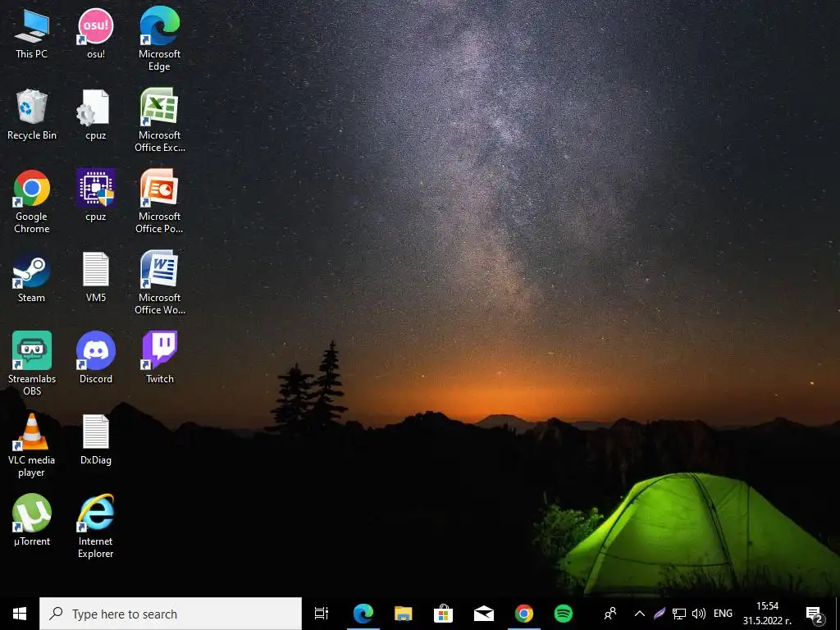Select the Streamlabs OBS shortcut

point(32,363)
